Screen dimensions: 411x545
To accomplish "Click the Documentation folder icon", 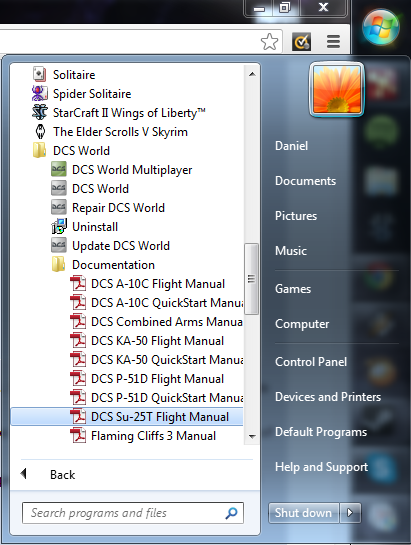I will point(58,264).
